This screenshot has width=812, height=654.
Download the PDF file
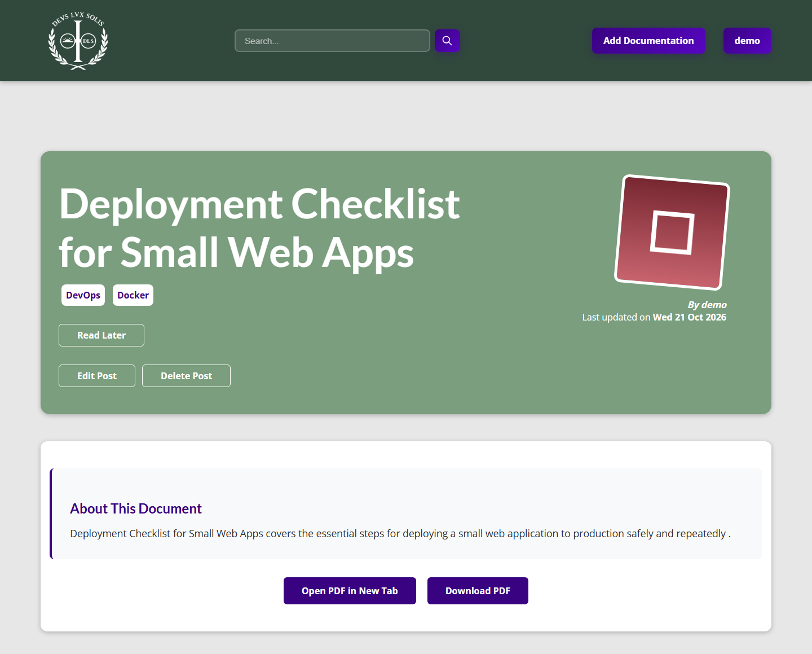pos(478,591)
